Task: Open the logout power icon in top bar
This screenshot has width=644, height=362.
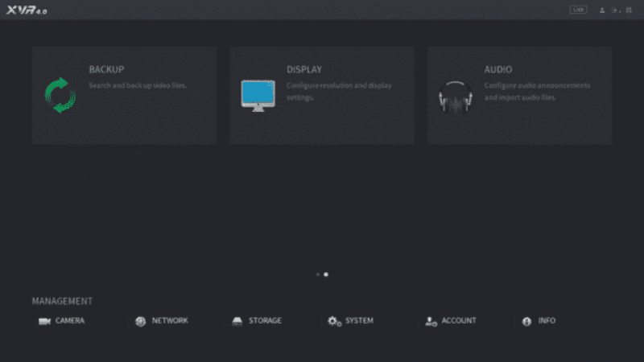Action: click(x=615, y=10)
